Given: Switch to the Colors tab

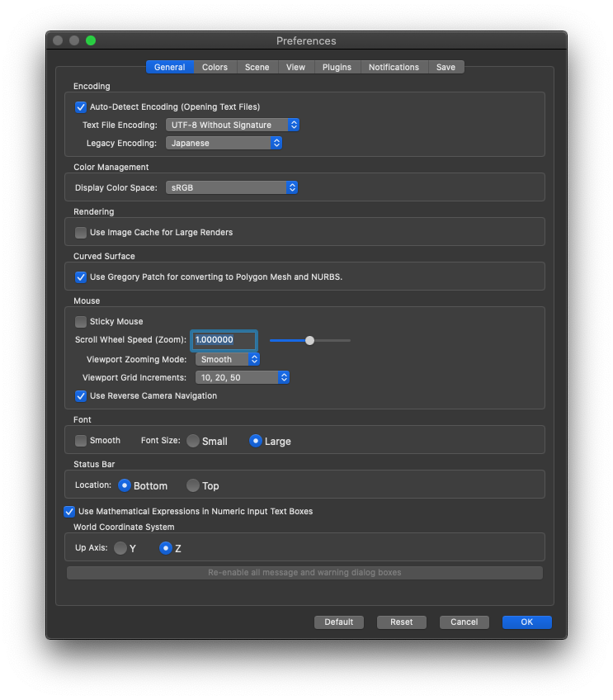Looking at the screenshot, I should [215, 67].
